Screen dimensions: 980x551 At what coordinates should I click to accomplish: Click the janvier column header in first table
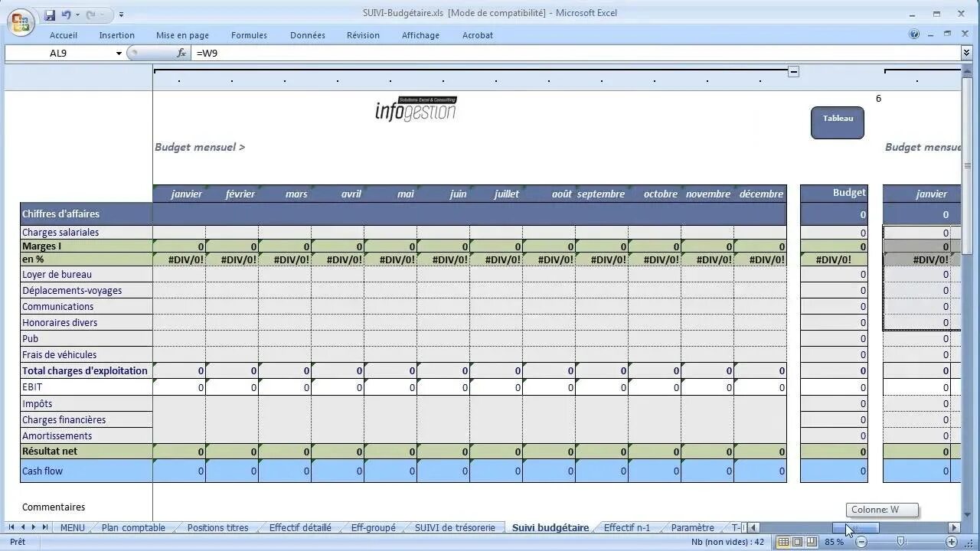(x=179, y=194)
